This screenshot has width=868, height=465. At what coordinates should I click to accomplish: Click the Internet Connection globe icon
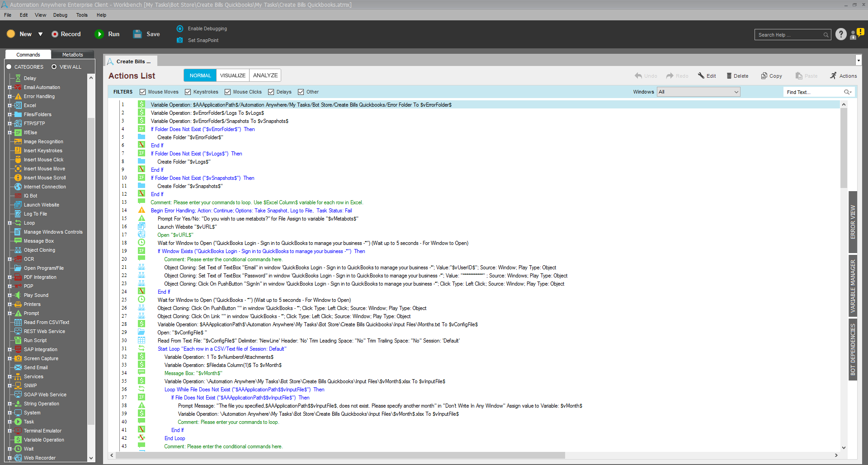click(x=18, y=187)
